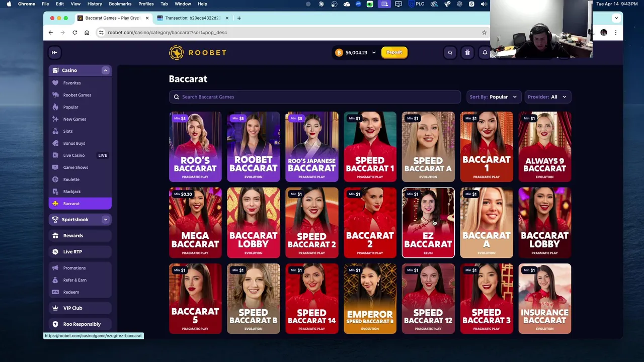644x362 pixels.
Task: Open Insurance Baccarat game card
Action: pyautogui.click(x=545, y=299)
